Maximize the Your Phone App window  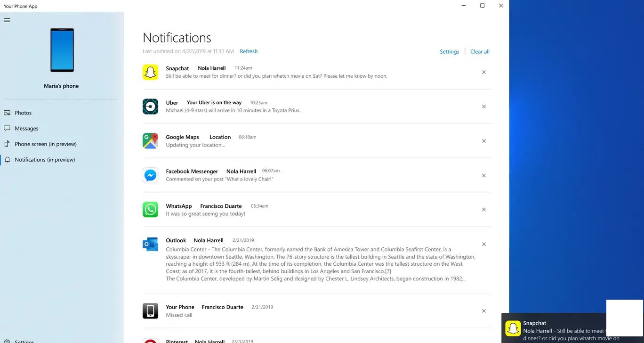click(482, 6)
